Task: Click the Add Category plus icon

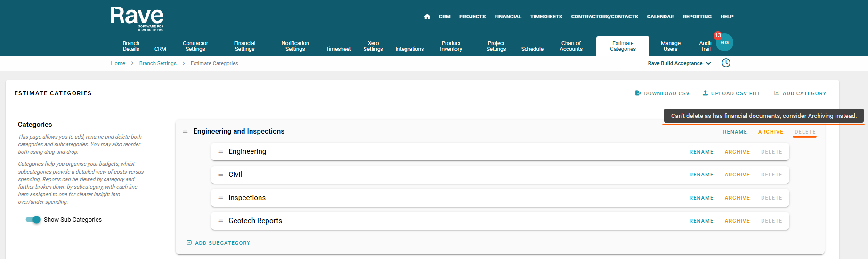Action: 777,93
